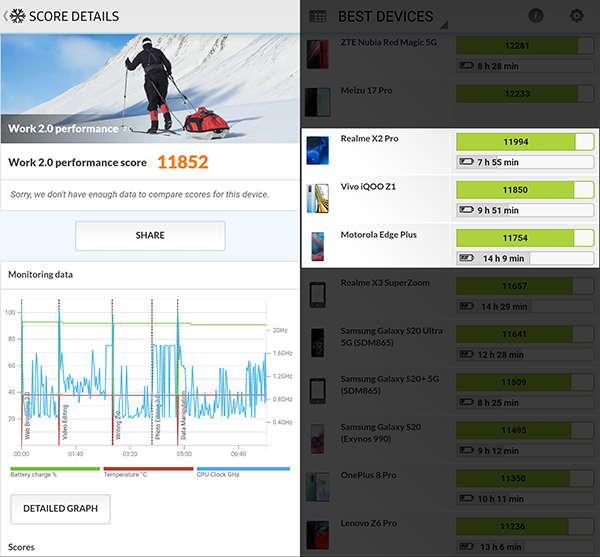
Task: Click battery icon beside 10 h 11 min
Action: tap(466, 499)
